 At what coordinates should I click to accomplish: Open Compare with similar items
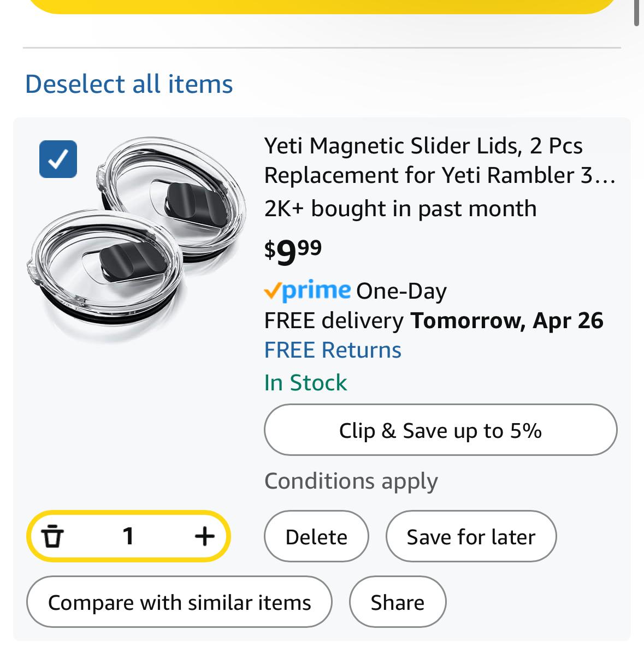point(179,602)
